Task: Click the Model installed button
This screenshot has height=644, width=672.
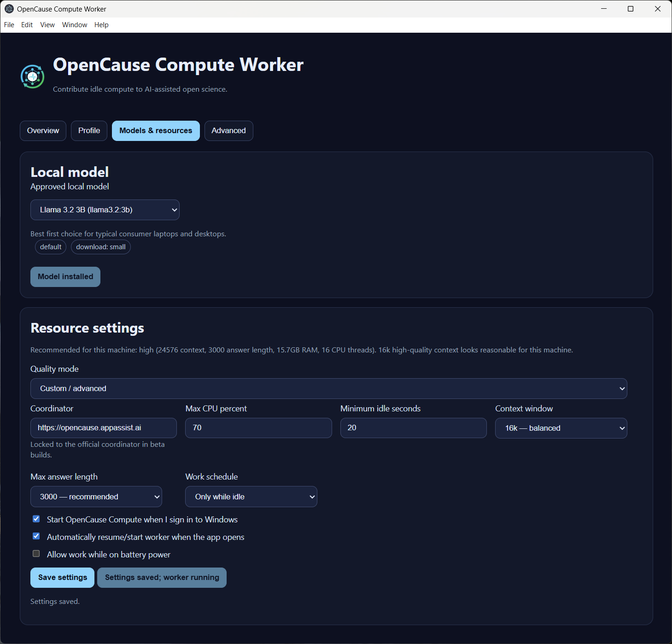Action: [65, 277]
